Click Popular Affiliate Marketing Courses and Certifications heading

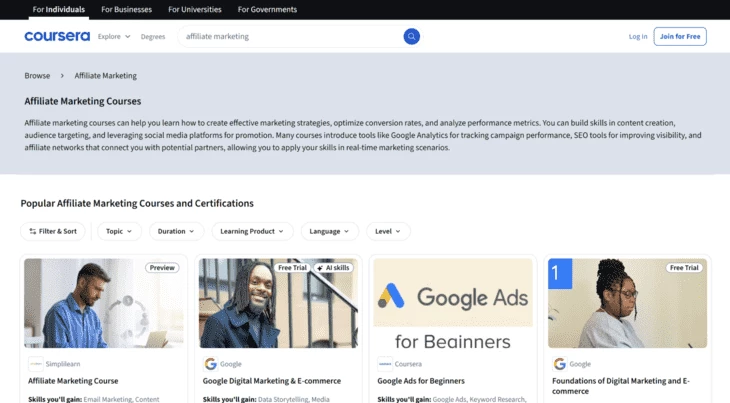pyautogui.click(x=137, y=203)
